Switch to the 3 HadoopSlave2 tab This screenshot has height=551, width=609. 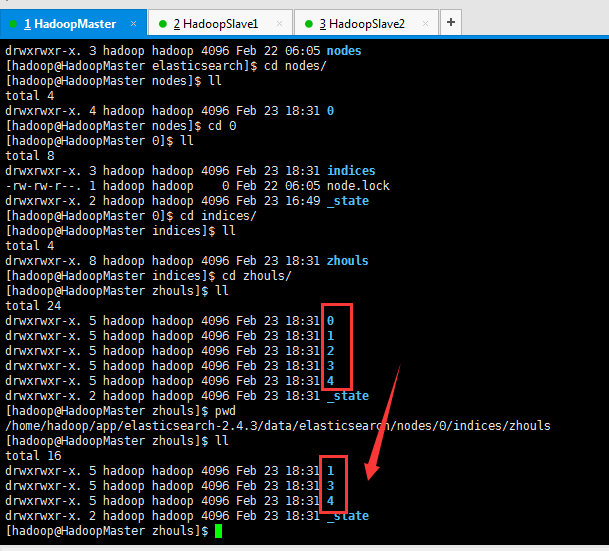pos(366,23)
